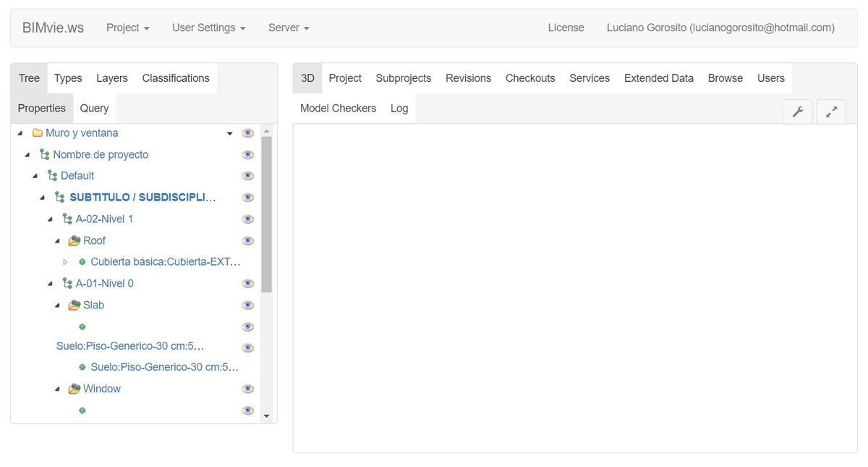Select the Properties tab
This screenshot has height=467, width=868.
(x=42, y=108)
